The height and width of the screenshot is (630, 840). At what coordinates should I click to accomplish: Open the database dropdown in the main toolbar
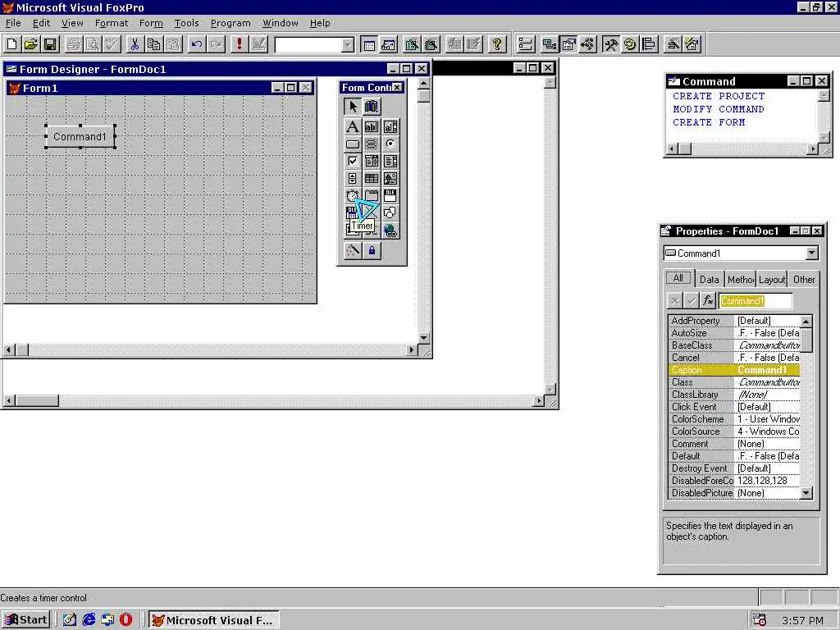[x=348, y=45]
